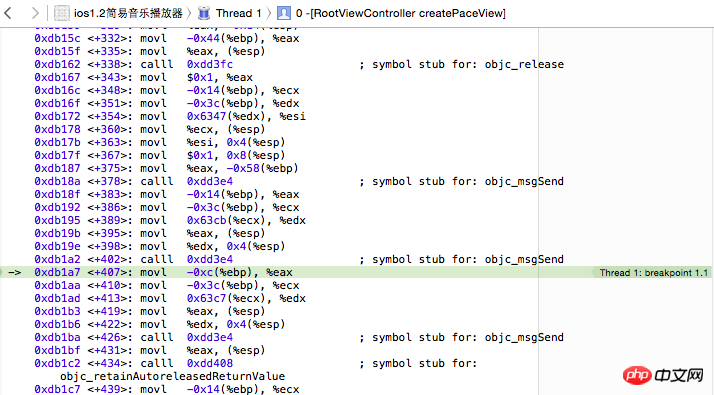Click the stack frame person icon
The image size is (714, 395).
(284, 13)
